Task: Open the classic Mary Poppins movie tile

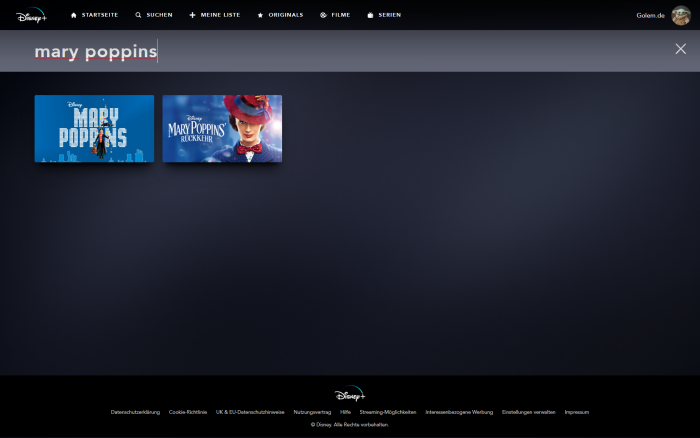Action: pos(94,129)
